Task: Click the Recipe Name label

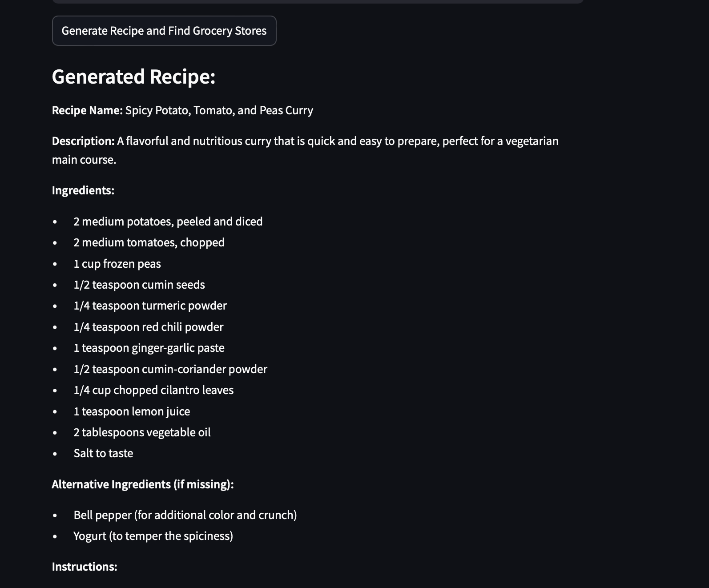Action: pyautogui.click(x=87, y=110)
